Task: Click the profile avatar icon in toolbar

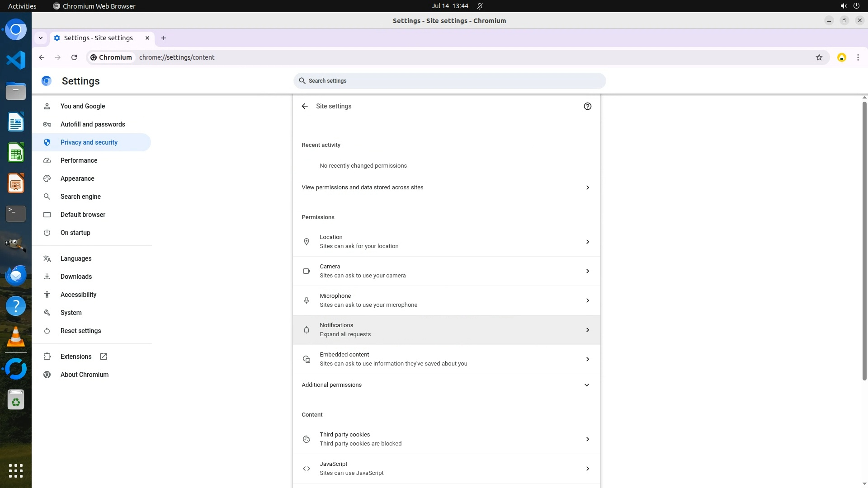Action: point(841,57)
